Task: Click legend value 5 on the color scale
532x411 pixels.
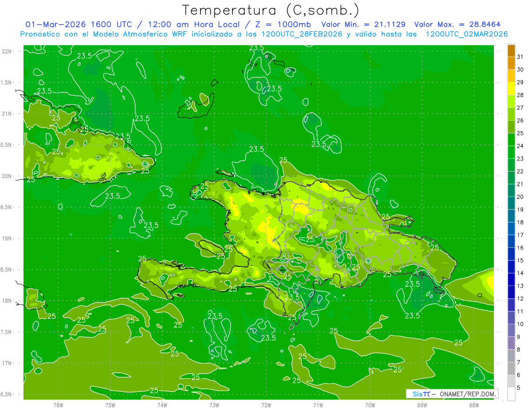Action: [519, 388]
